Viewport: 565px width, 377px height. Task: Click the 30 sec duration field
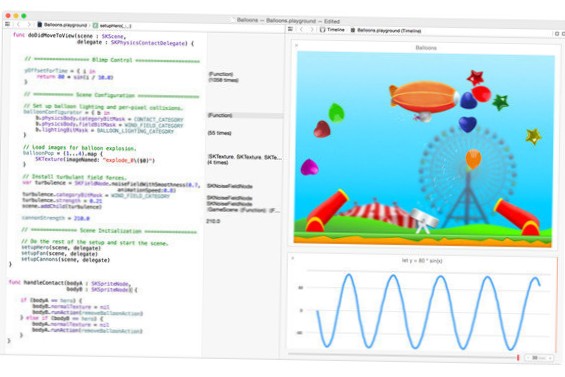[539, 358]
